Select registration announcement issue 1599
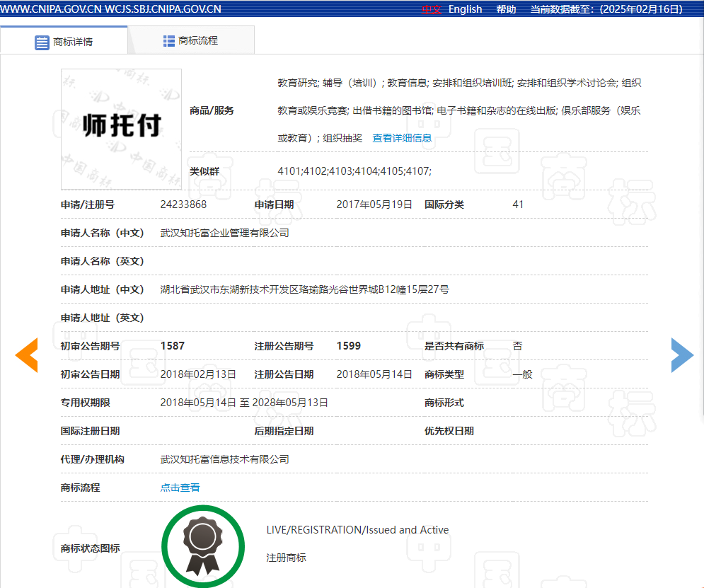This screenshot has width=704, height=588. (348, 346)
